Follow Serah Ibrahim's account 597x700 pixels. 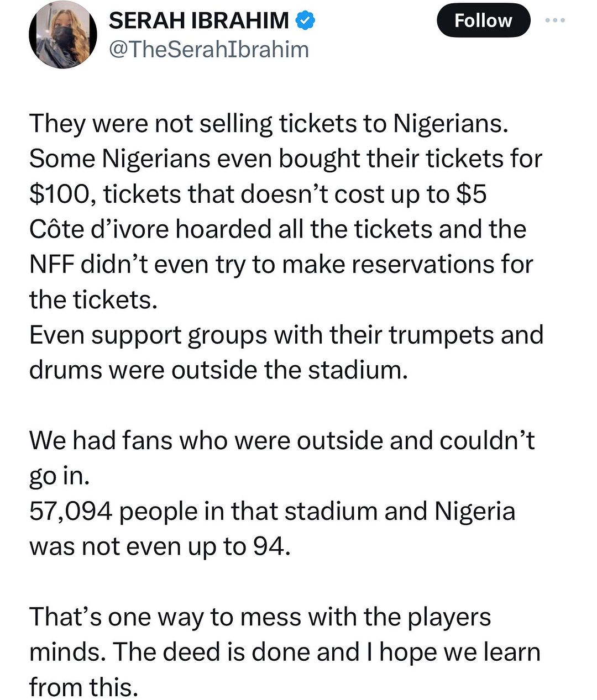(x=483, y=21)
